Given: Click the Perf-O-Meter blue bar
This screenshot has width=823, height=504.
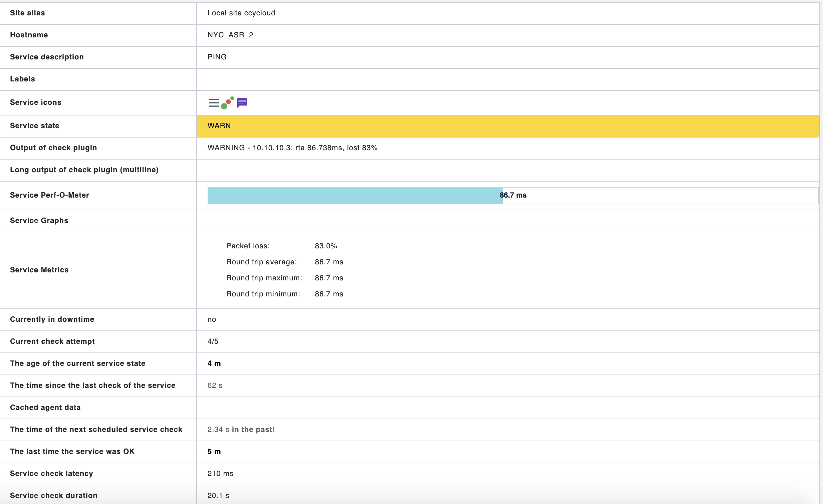Looking at the screenshot, I should click(355, 195).
